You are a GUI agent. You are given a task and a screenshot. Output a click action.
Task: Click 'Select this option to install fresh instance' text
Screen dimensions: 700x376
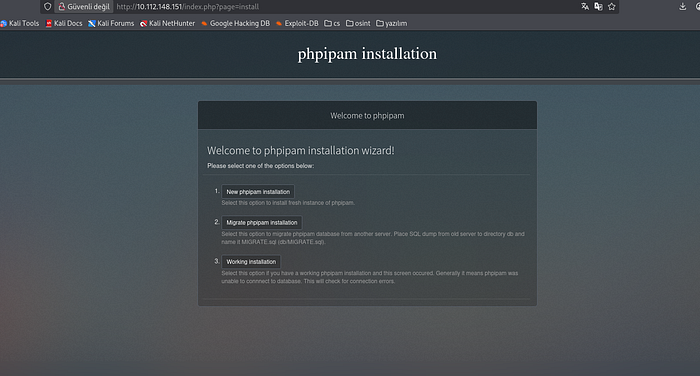click(x=288, y=203)
